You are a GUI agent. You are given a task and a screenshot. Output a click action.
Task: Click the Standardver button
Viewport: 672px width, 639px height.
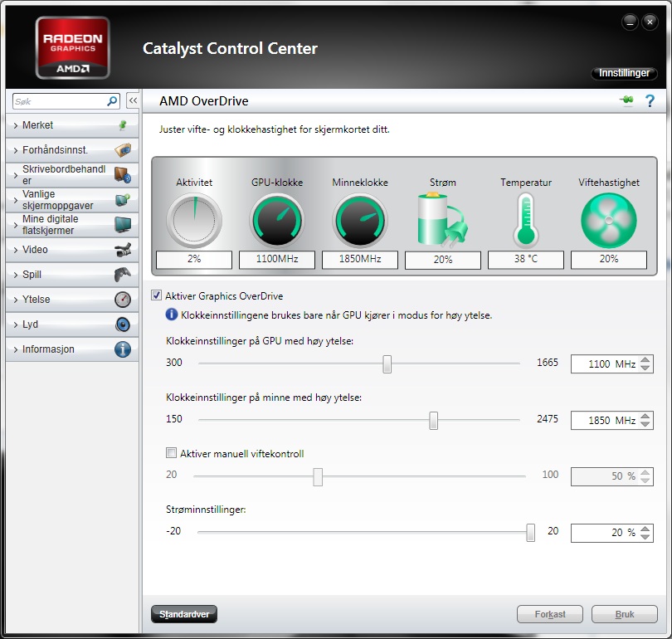click(184, 614)
